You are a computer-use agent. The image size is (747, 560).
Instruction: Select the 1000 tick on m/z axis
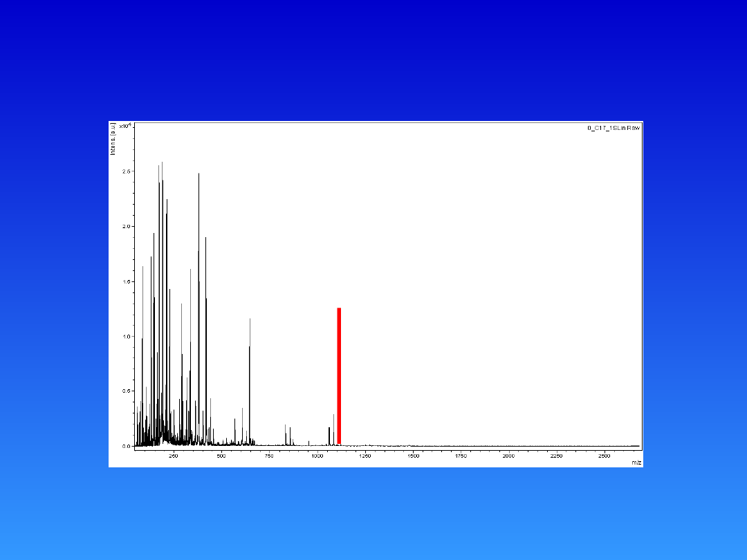tap(317, 456)
